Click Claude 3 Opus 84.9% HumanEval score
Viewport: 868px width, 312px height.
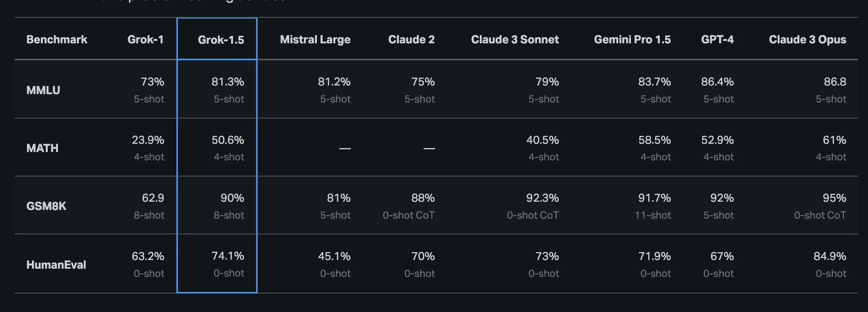829,256
